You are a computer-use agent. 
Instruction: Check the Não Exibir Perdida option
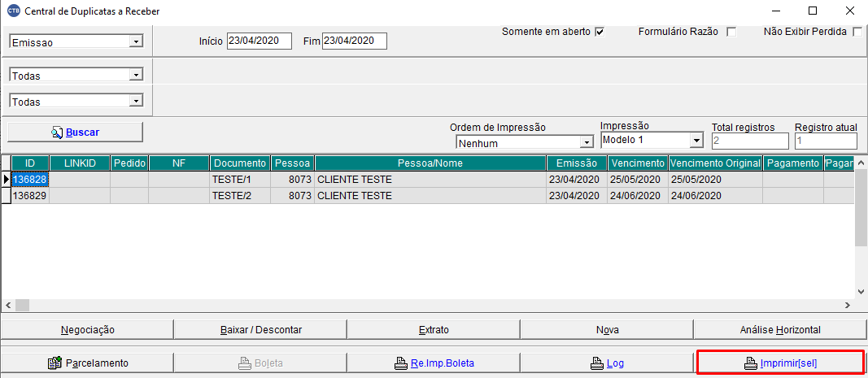857,33
